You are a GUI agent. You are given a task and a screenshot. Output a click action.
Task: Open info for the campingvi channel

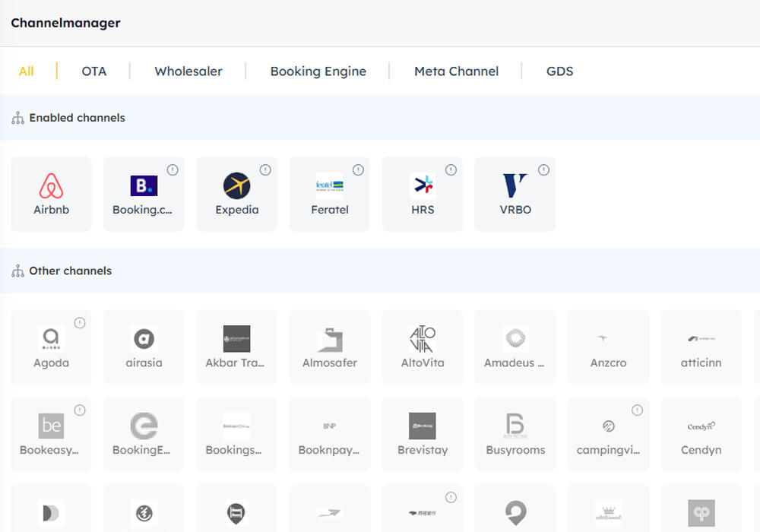pos(636,409)
